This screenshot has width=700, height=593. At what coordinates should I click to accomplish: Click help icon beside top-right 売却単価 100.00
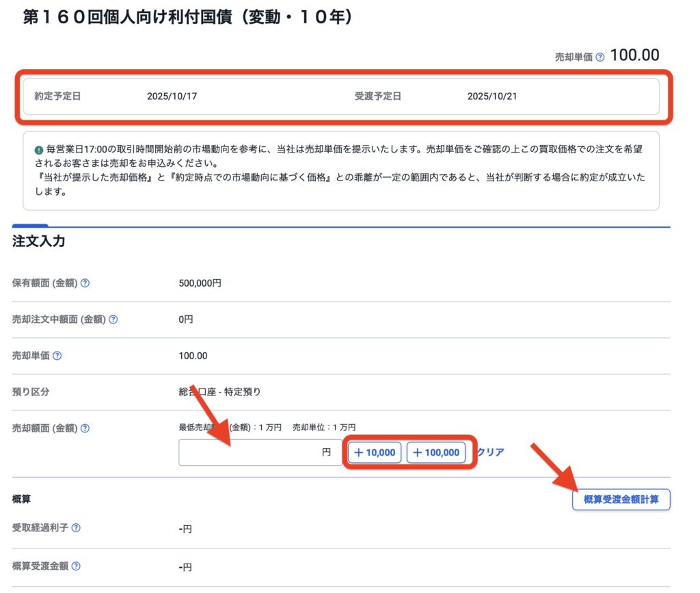coord(600,57)
